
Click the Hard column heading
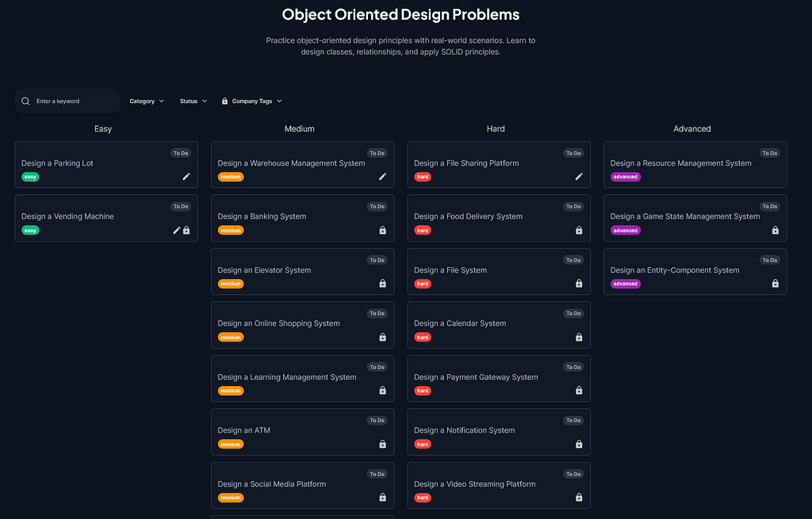coord(496,129)
